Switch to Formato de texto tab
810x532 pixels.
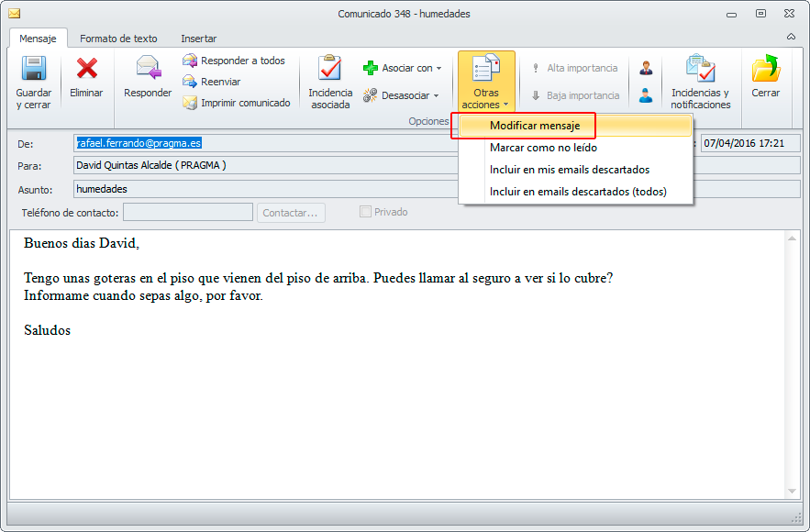click(118, 39)
